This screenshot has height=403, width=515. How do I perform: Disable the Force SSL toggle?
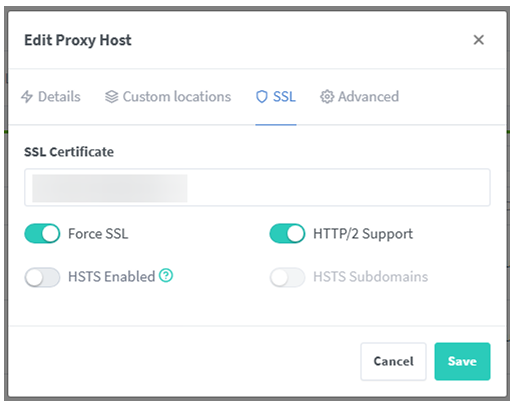42,233
